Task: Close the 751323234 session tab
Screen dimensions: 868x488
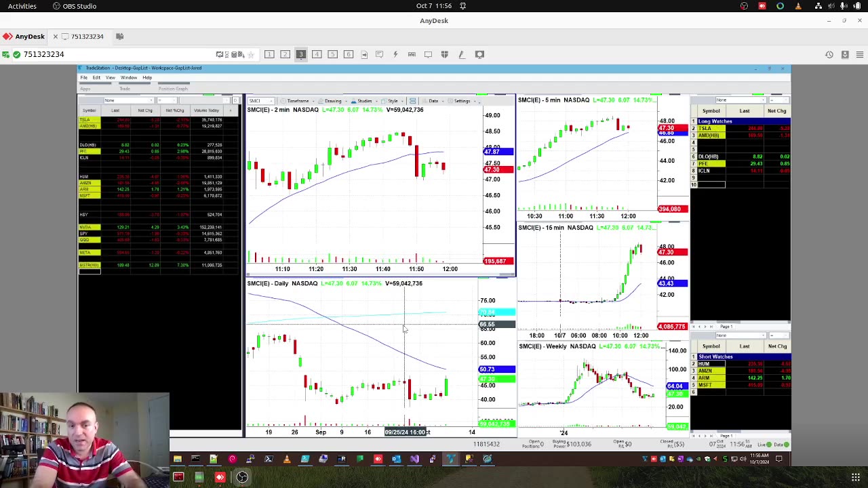Action: (x=56, y=37)
